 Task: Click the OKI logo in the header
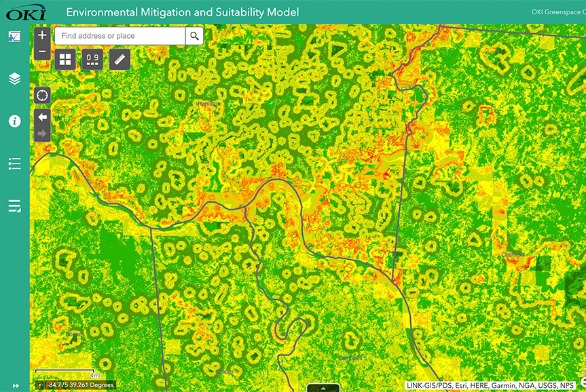[x=24, y=12]
